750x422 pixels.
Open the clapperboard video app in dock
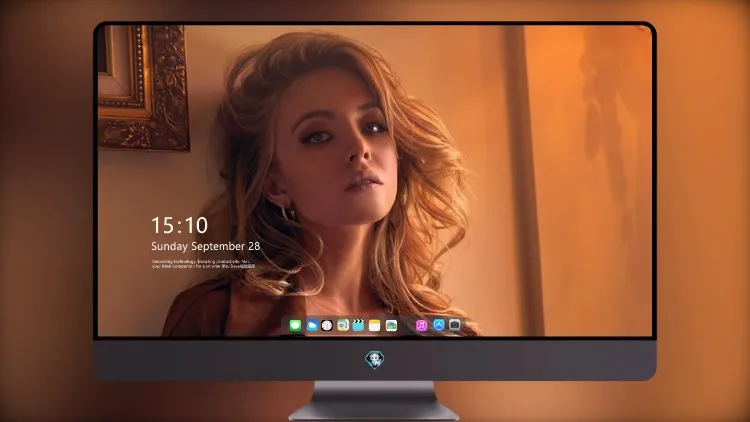click(x=358, y=325)
